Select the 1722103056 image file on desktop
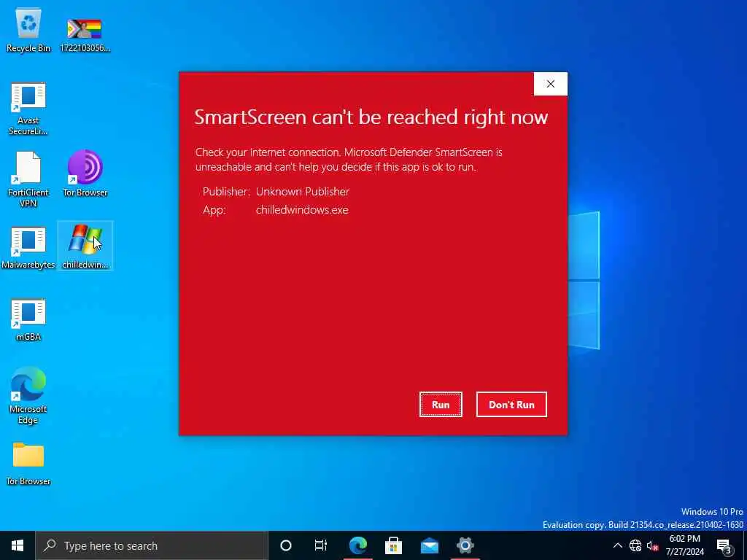The image size is (747, 560). pos(85,35)
